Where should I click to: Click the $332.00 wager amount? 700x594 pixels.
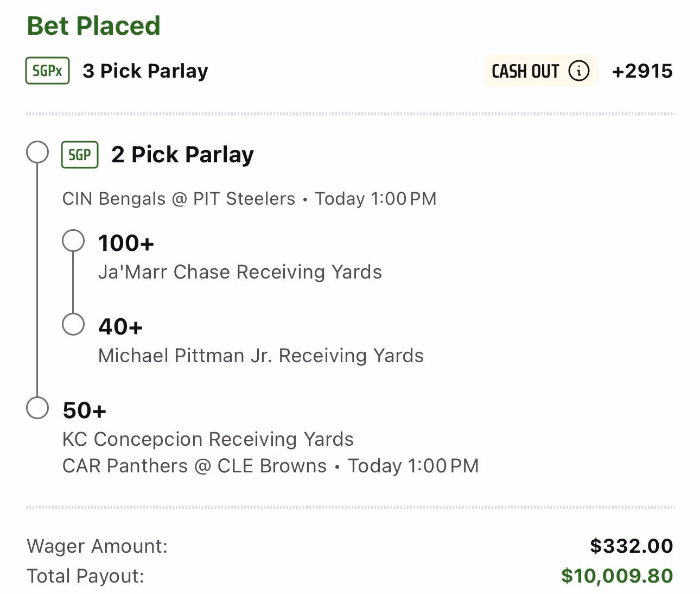click(x=632, y=546)
